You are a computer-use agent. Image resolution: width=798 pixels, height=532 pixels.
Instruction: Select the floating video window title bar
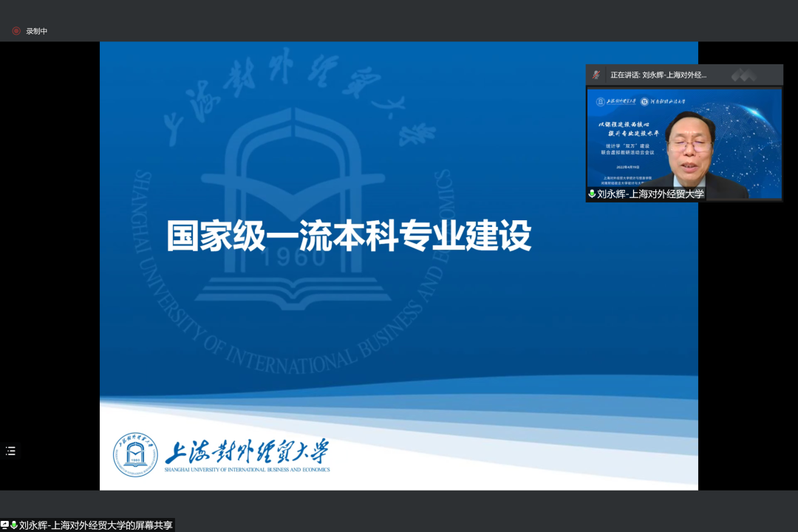683,74
